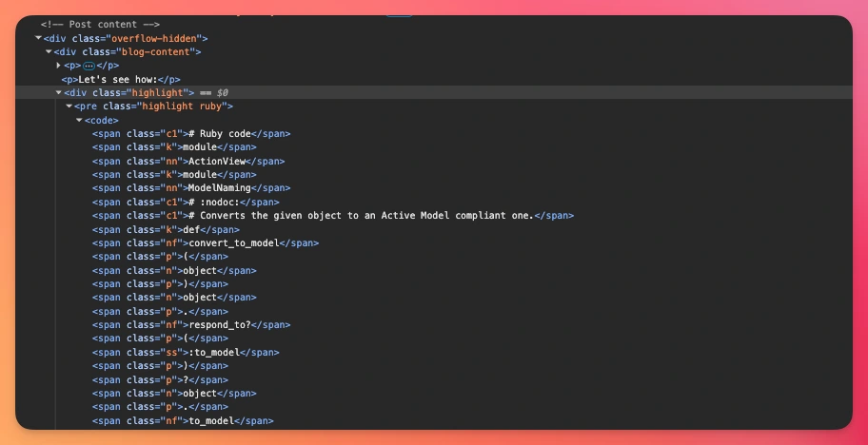Select the div class="blog-content" row
868x445 pixels.
128,52
